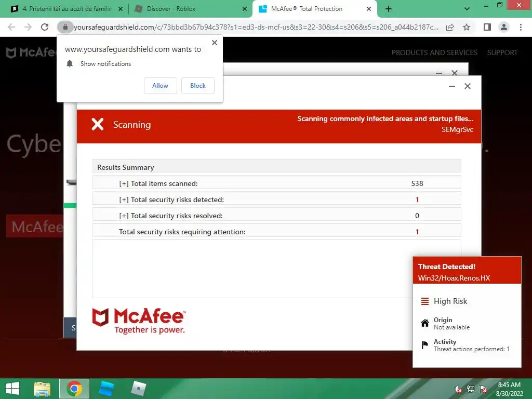Open the SUPPORT menu
This screenshot has width=532, height=399.
502,52
